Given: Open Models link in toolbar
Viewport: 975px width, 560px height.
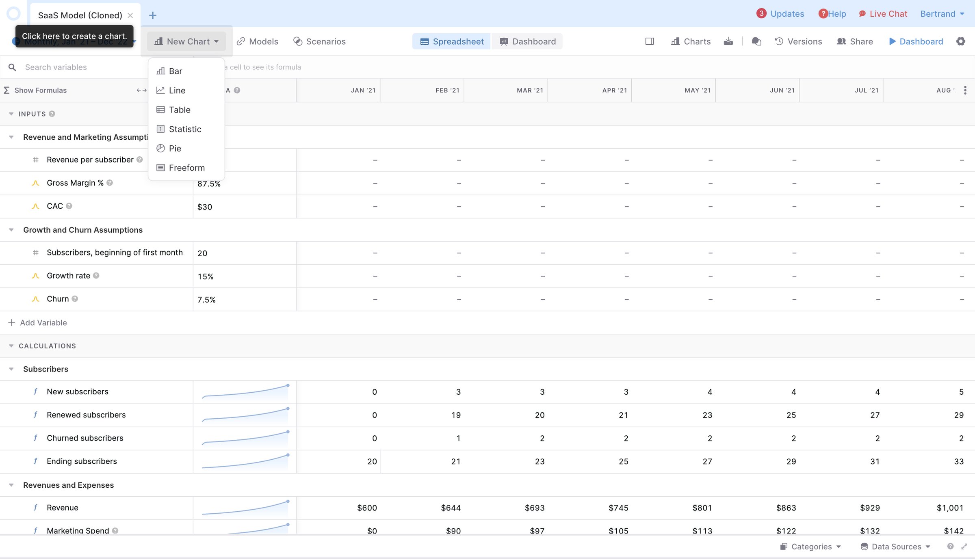Looking at the screenshot, I should pos(258,41).
